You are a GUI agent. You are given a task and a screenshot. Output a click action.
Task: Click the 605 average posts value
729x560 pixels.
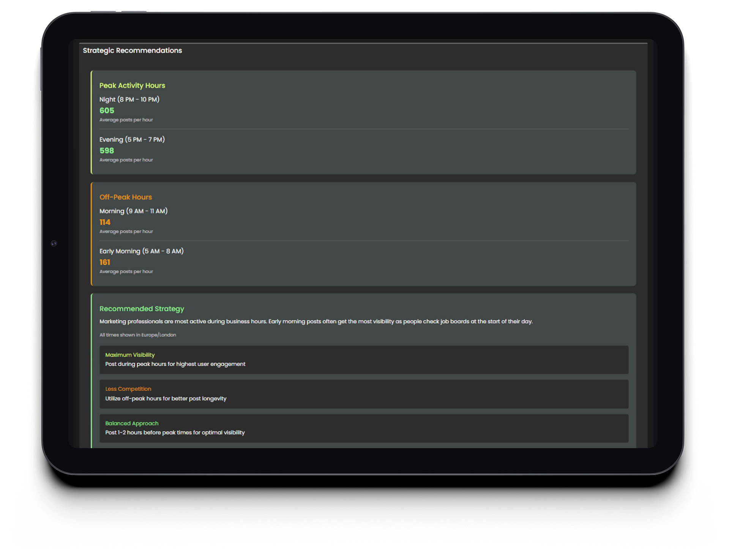107,110
